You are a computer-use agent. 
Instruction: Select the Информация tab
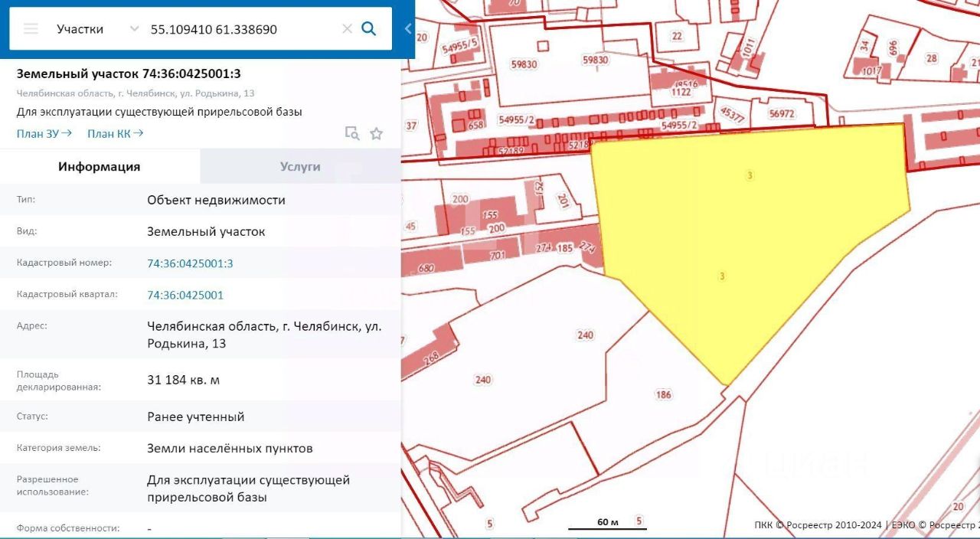point(100,166)
